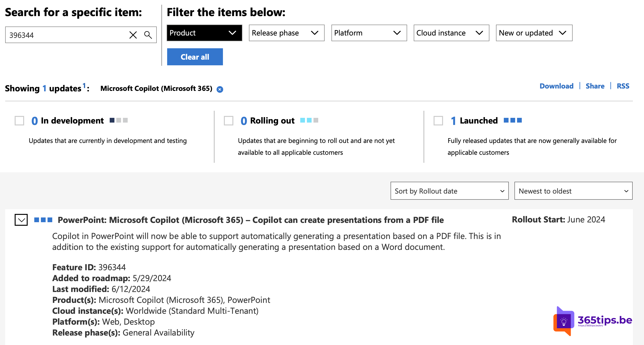Collapse the PowerPoint Copilot roadmap item
Screen dimensions: 644x345
pos(21,220)
